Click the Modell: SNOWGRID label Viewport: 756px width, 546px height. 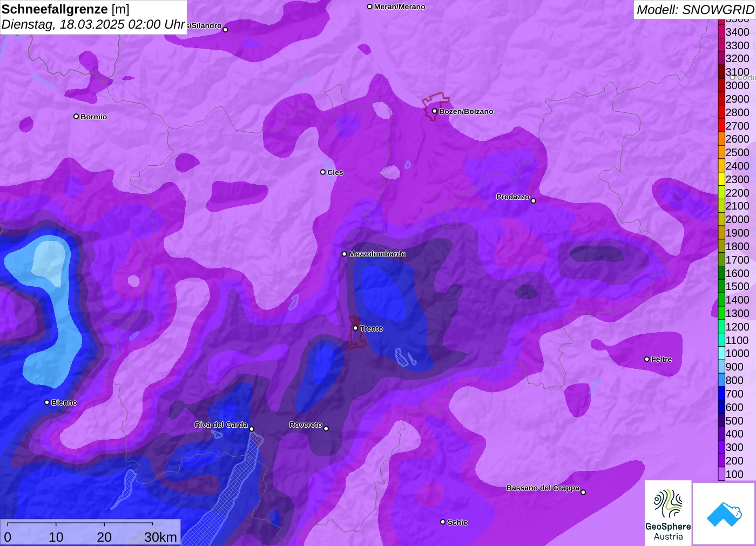695,10
